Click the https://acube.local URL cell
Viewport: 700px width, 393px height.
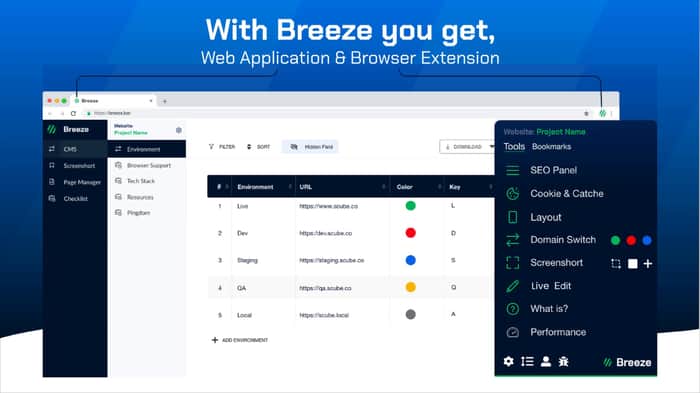pos(324,315)
